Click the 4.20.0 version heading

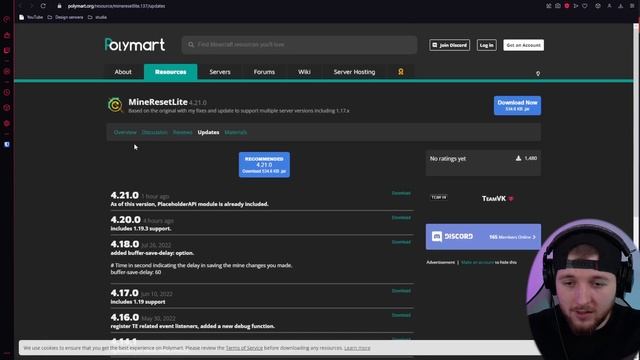coord(125,220)
